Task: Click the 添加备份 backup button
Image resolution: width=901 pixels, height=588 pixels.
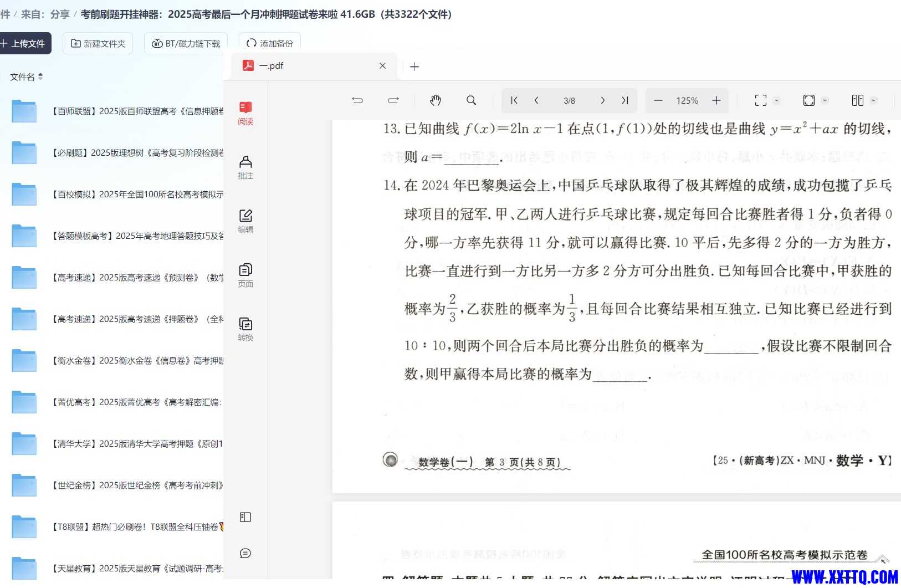Action: coord(270,43)
